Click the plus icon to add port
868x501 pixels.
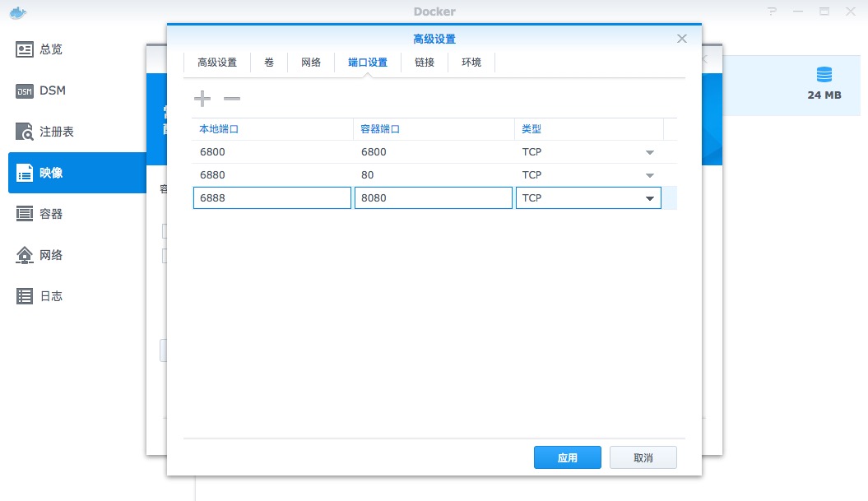202,99
